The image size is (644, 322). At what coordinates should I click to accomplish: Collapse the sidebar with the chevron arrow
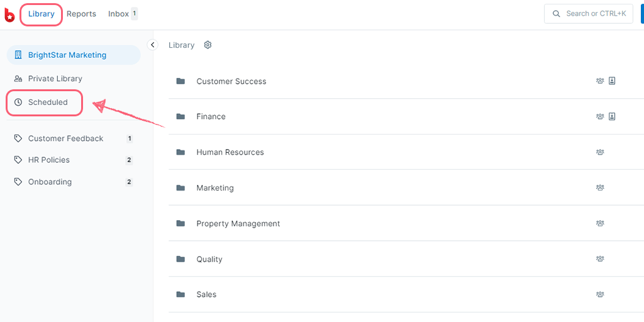[152, 45]
